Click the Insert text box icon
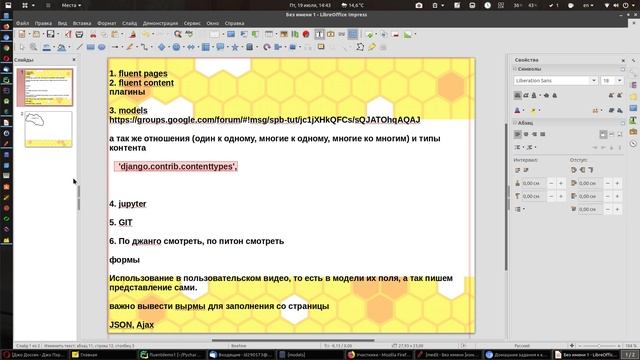 point(319,34)
